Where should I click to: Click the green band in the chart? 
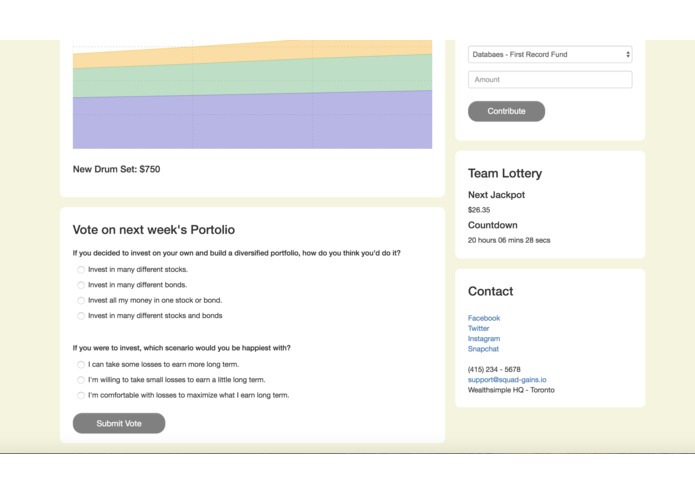252,78
